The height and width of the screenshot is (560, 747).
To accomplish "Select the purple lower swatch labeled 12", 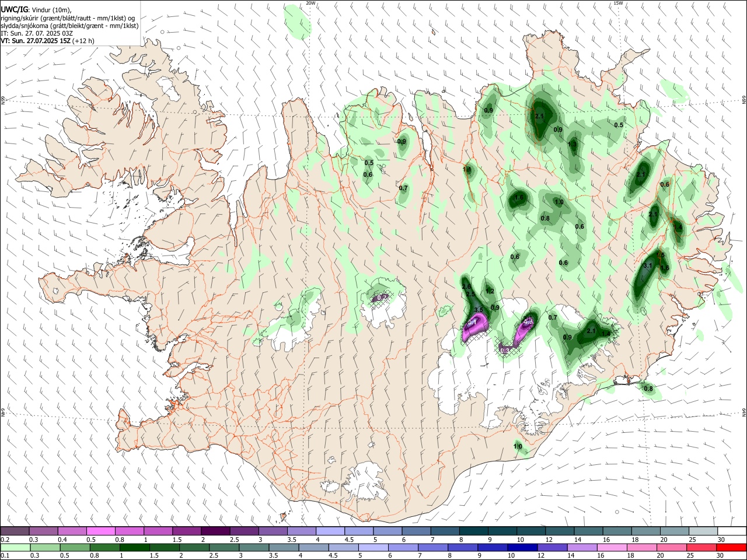I will [553, 547].
